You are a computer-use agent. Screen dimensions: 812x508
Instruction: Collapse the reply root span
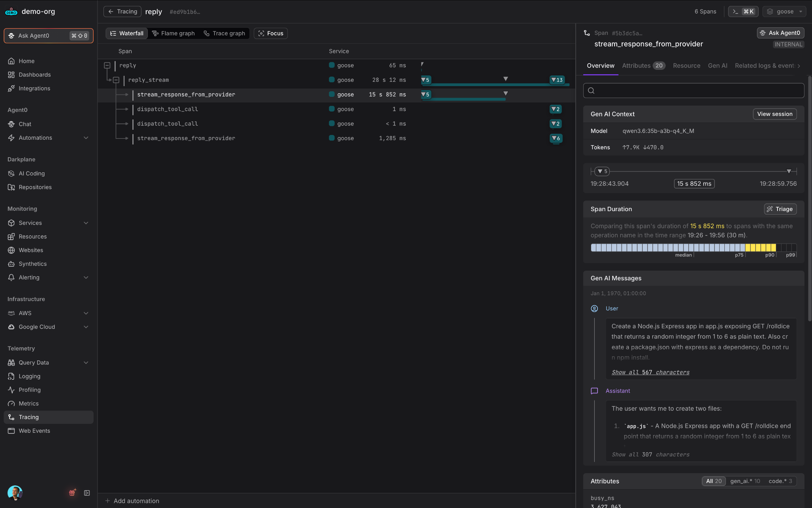click(x=107, y=65)
